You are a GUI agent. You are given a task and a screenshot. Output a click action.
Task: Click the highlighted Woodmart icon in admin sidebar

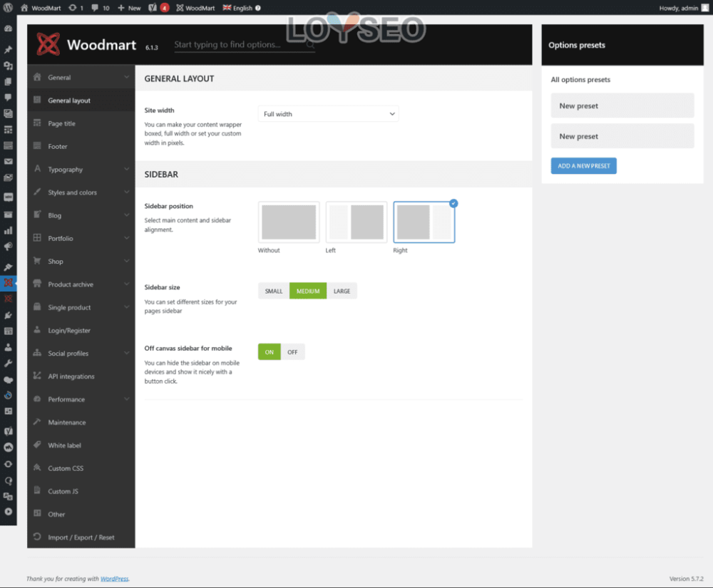point(8,283)
